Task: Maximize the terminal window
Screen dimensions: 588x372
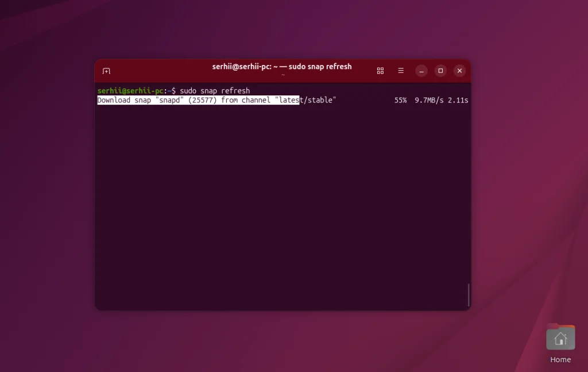Action: tap(440, 70)
